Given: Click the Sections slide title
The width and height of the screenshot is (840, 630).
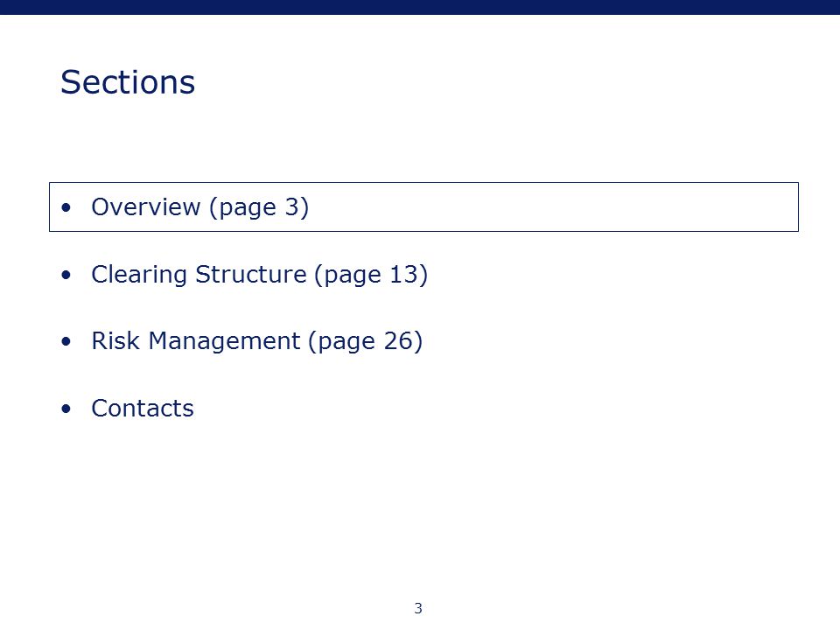Looking at the screenshot, I should pyautogui.click(x=128, y=82).
